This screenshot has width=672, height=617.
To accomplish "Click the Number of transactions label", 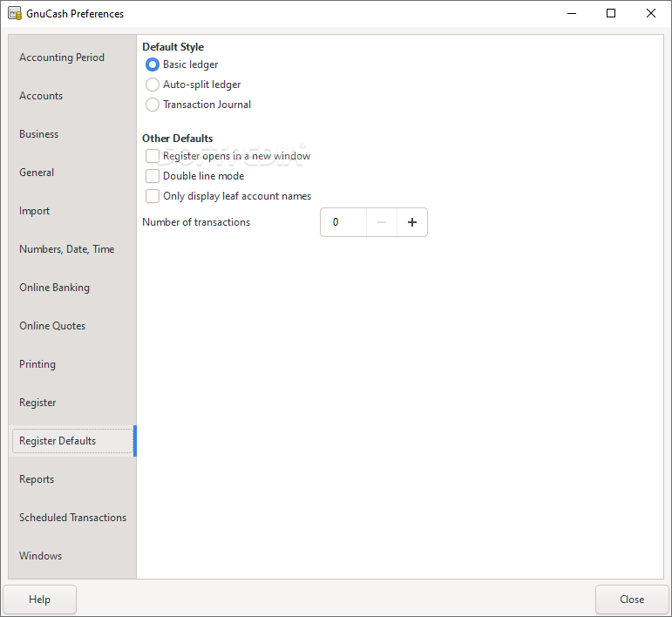I will 196,222.
